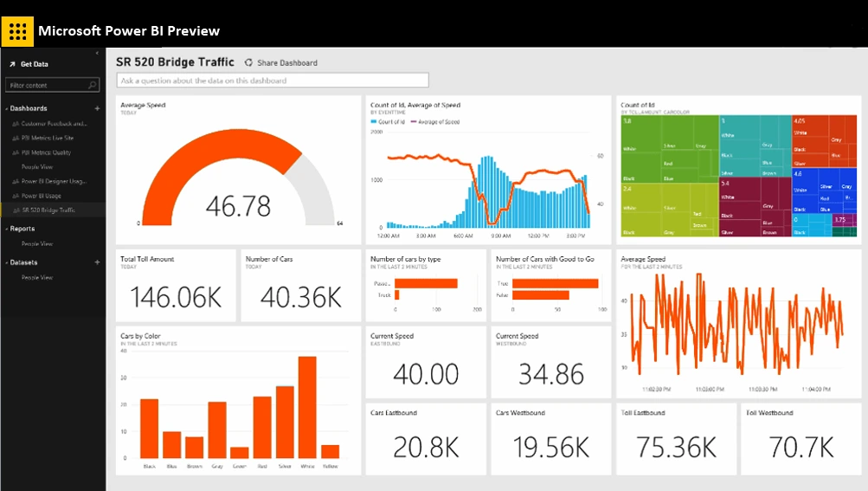
Task: Click the SR 520 Bridge Traffic dashboard title
Action: 175,62
